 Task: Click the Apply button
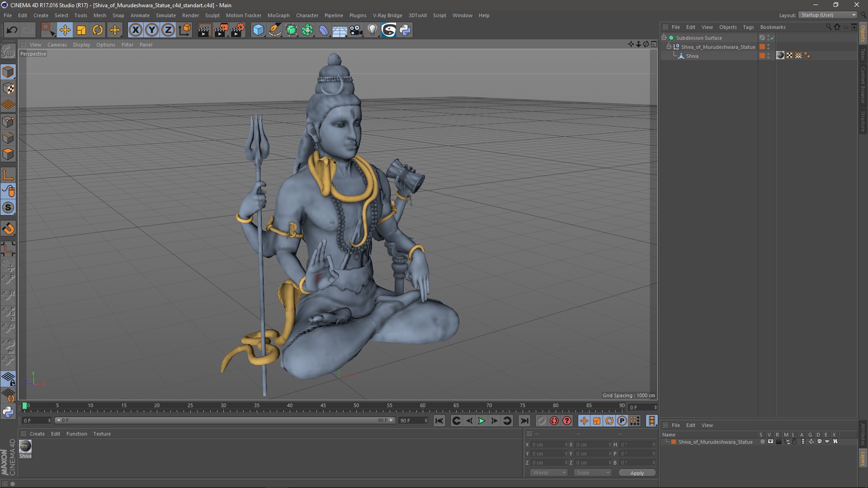coord(637,473)
